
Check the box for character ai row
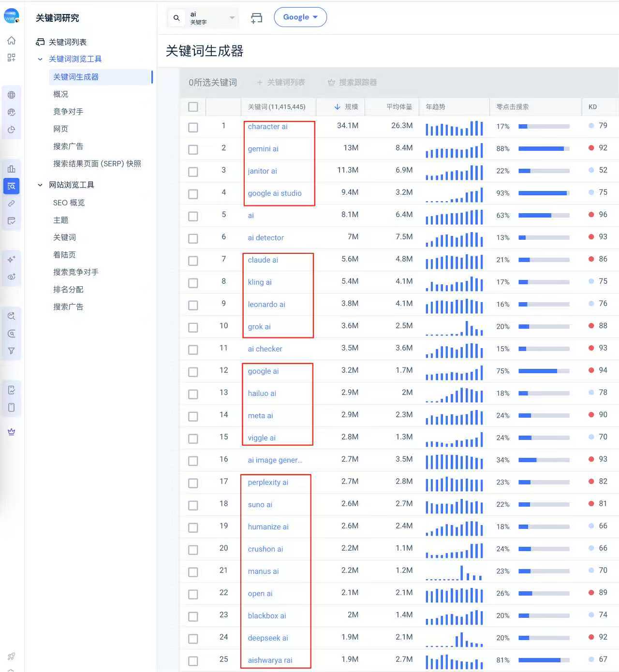[x=193, y=127]
